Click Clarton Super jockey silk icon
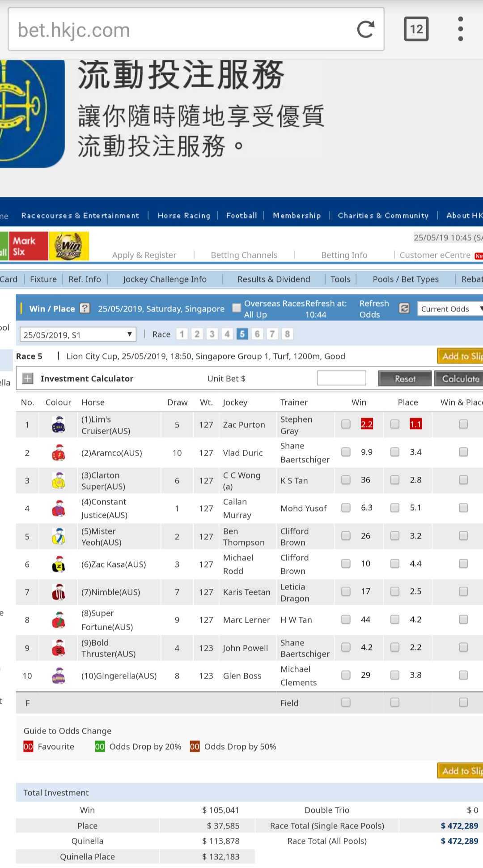 pos(59,480)
